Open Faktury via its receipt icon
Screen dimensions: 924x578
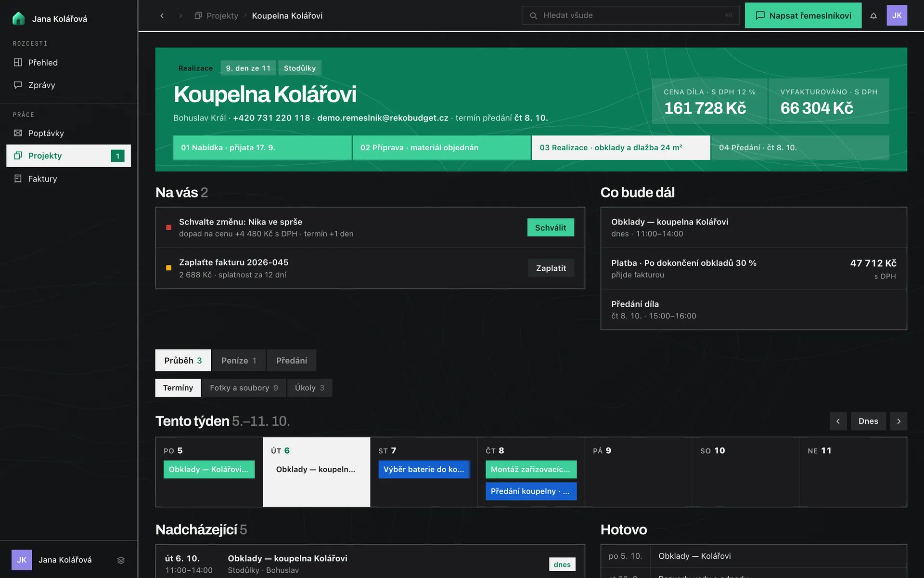pos(18,179)
